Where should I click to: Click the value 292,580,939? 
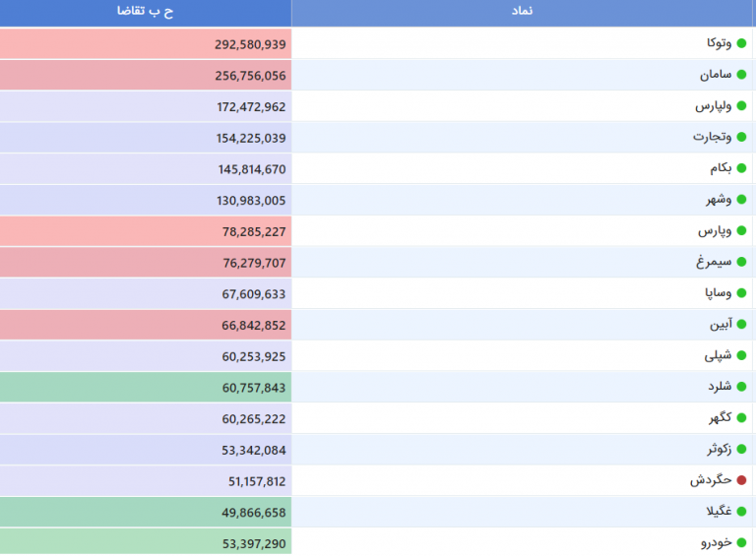(x=250, y=44)
